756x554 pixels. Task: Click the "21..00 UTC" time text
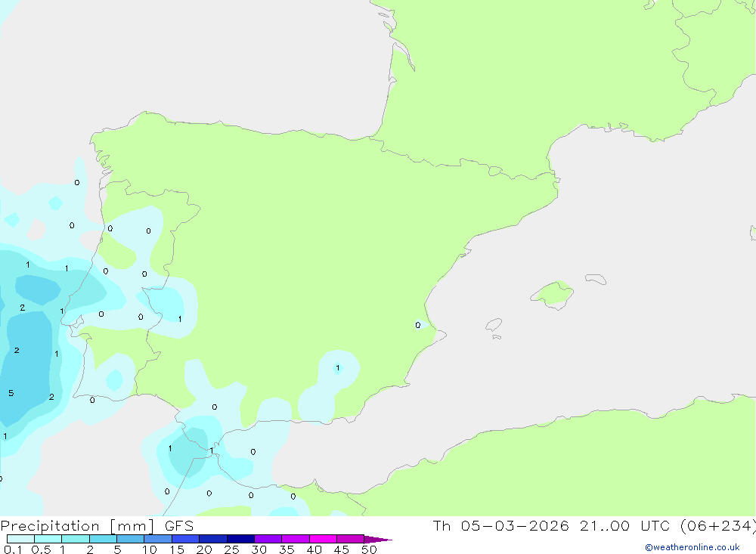click(x=625, y=525)
